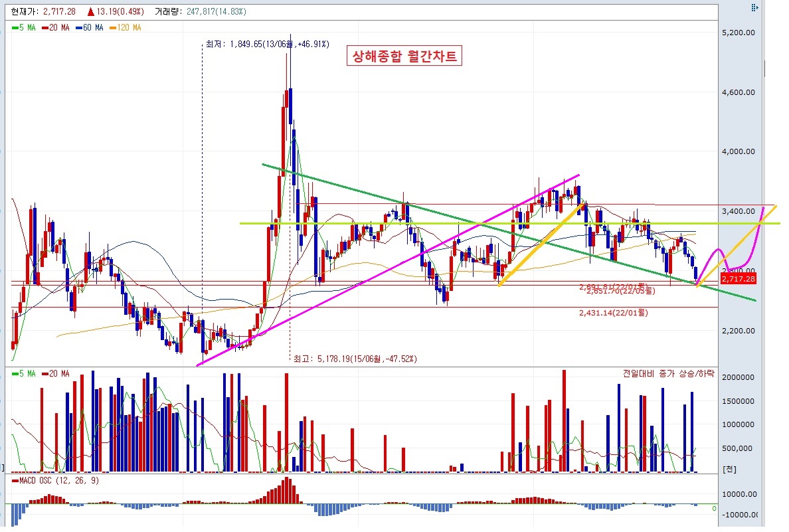Click the 거래량 volume value in header
The image size is (789, 532).
click(205, 11)
